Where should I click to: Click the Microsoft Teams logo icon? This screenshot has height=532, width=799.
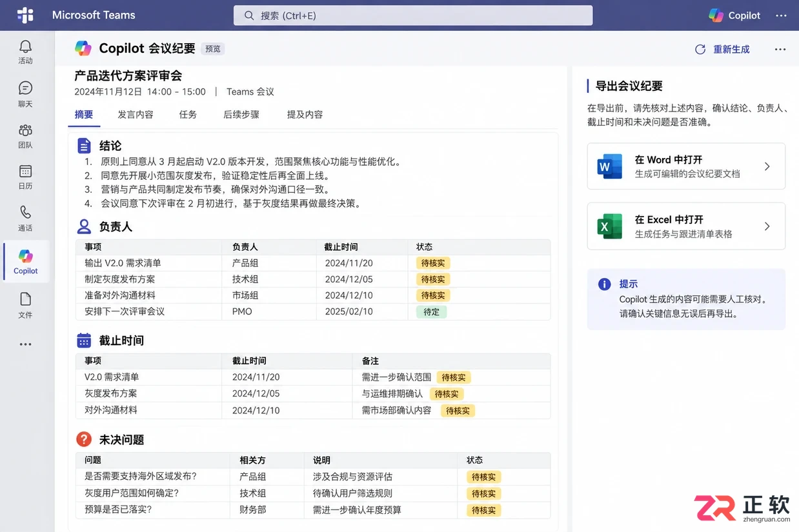(x=25, y=15)
